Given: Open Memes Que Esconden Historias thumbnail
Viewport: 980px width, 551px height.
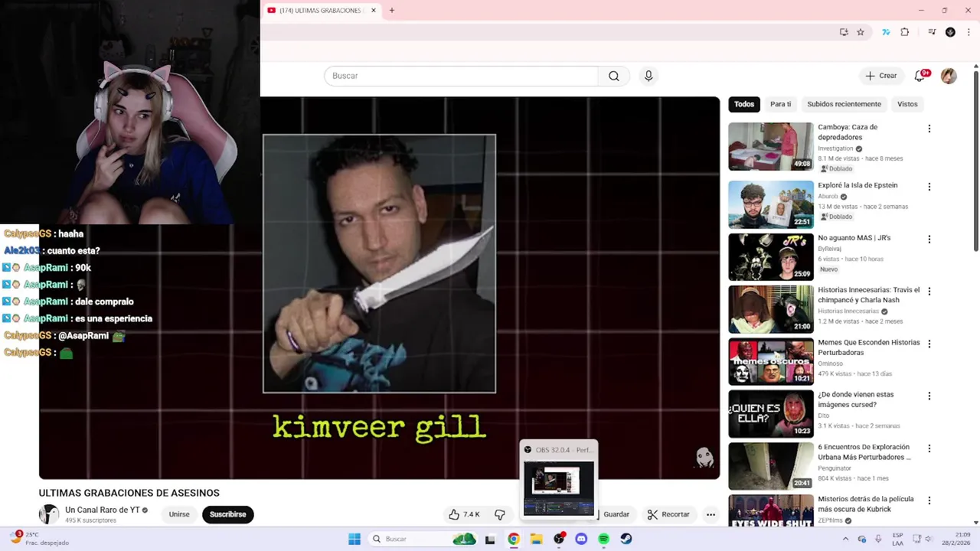Looking at the screenshot, I should [x=771, y=361].
